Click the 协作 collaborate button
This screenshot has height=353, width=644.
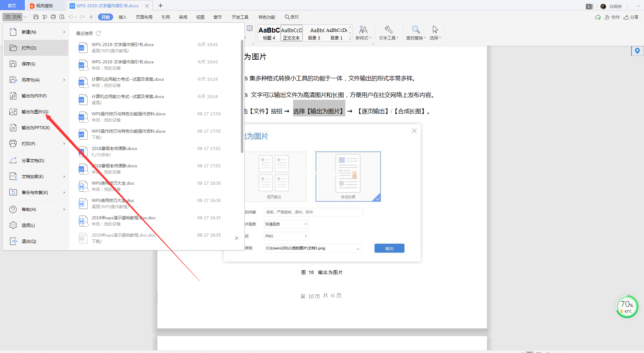[612, 17]
